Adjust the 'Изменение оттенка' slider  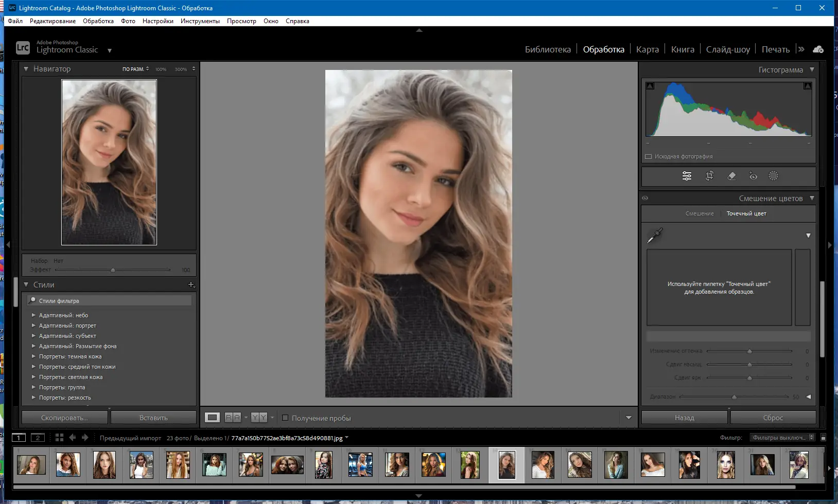(749, 351)
